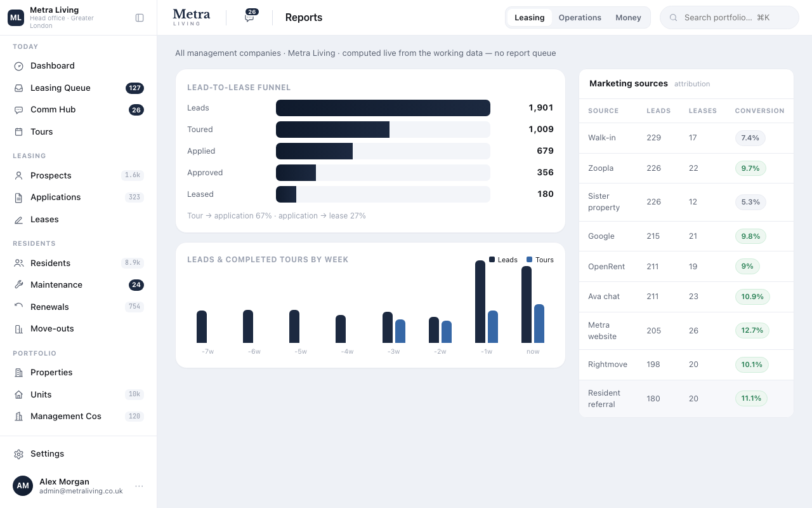Click the Maintenance wrench icon
The height and width of the screenshot is (508, 812).
coord(18,285)
